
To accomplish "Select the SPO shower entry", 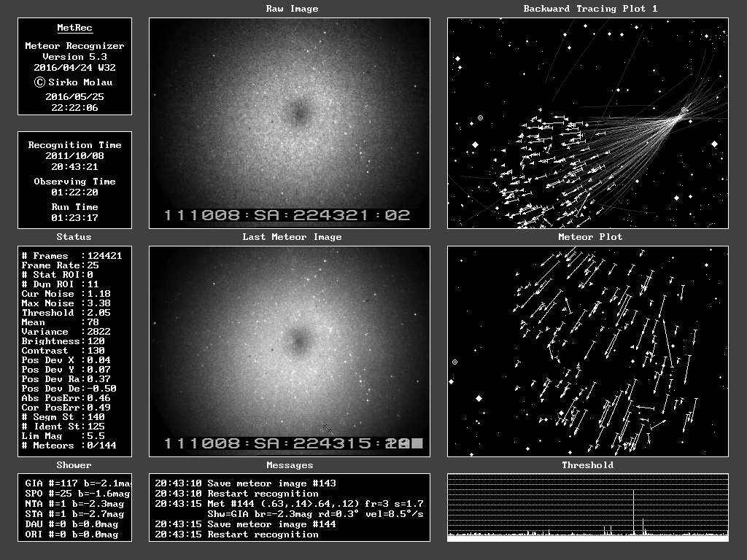I will click(x=74, y=494).
